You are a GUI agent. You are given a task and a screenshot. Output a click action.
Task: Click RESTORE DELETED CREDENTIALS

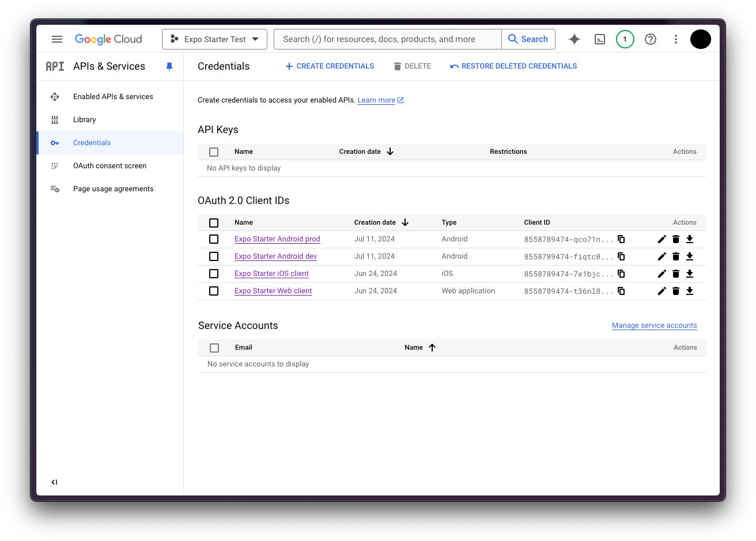[x=513, y=66]
